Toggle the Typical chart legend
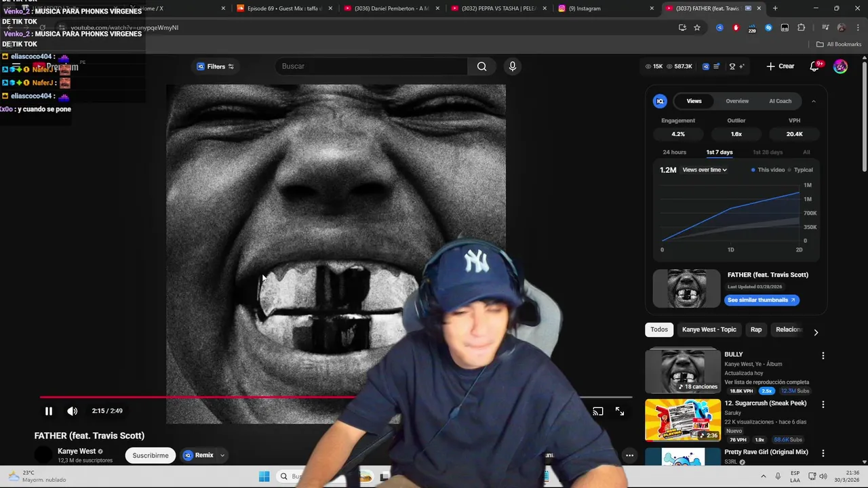Image resolution: width=868 pixels, height=488 pixels. (800, 170)
